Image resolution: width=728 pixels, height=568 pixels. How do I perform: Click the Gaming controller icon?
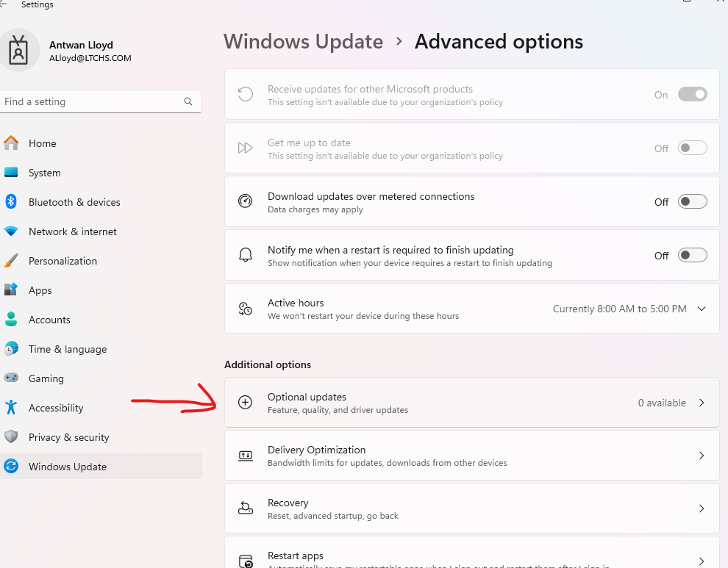11,378
